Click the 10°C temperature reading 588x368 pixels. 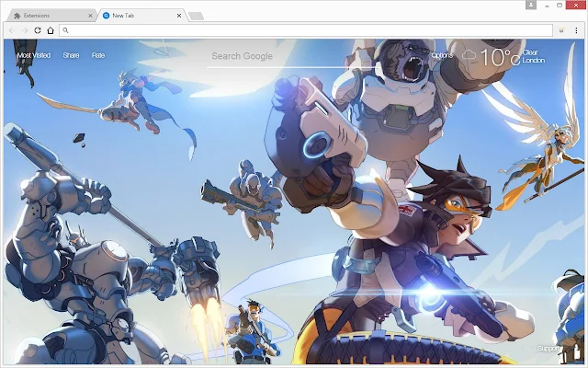(x=500, y=57)
